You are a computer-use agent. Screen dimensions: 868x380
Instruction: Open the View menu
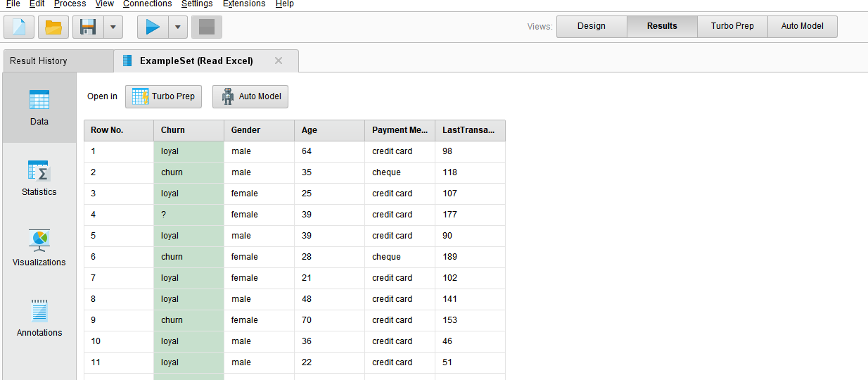tap(104, 4)
